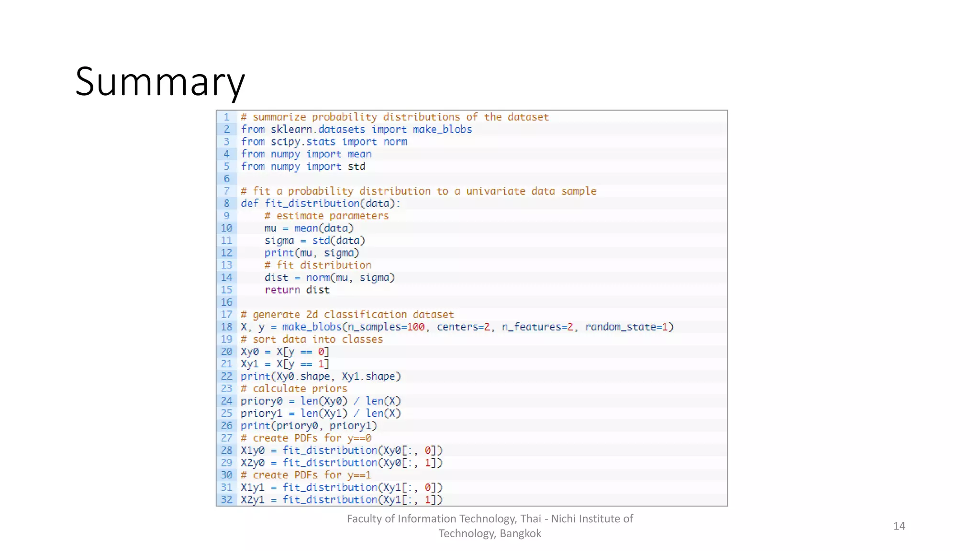Click the 'Summary' slide title
The image size is (980, 551).
(160, 82)
